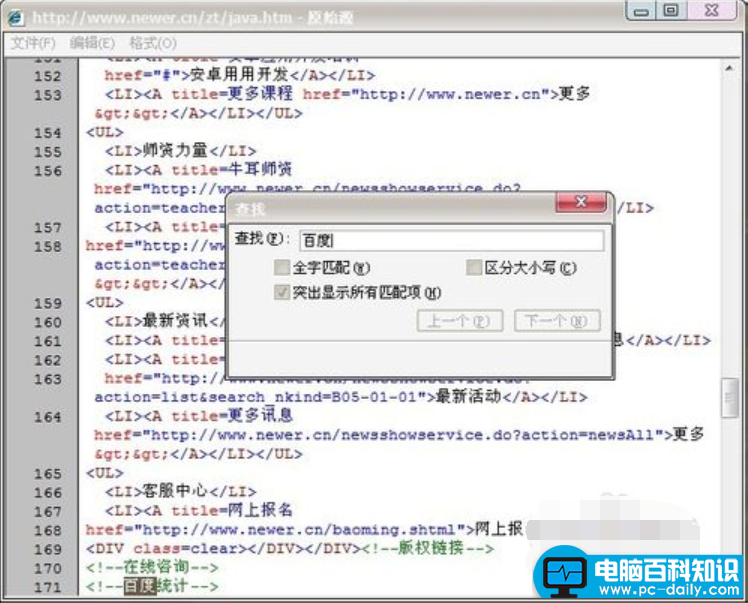Click the <UL> tag on line 165

(x=104, y=473)
